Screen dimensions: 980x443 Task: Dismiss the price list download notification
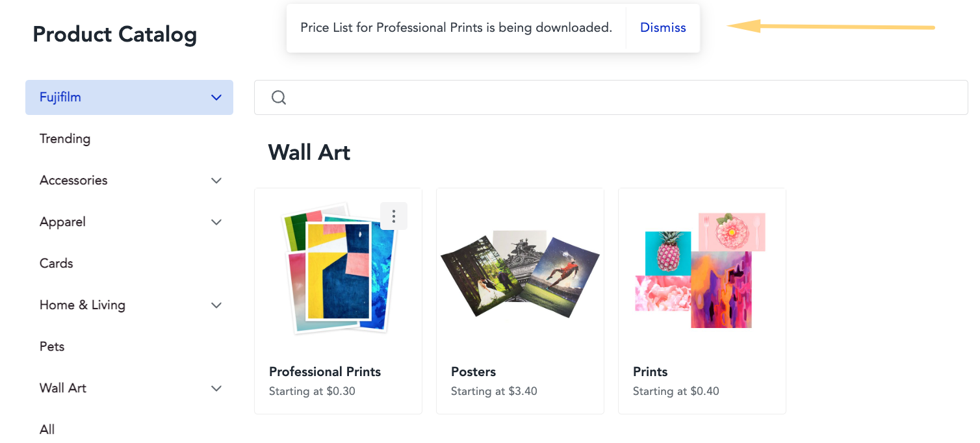663,28
